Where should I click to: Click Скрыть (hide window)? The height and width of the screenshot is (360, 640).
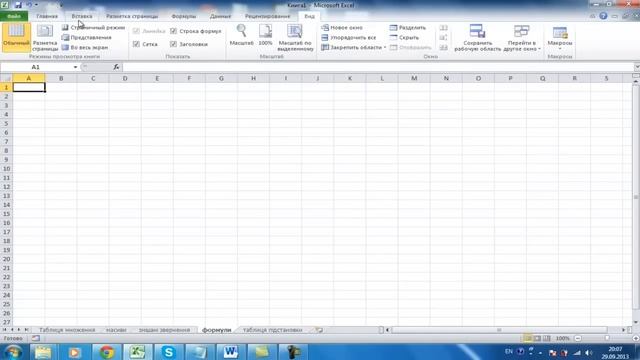(404, 37)
